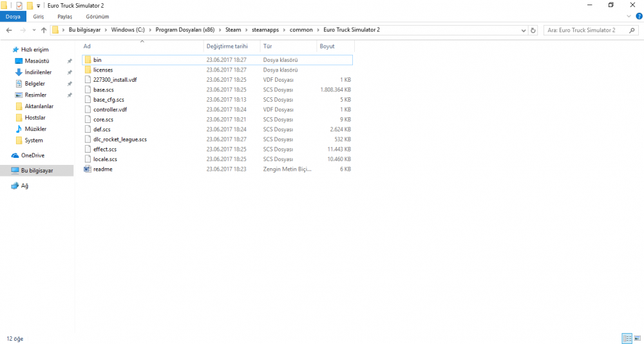Viewport: 644px width, 344px height.
Task: Switch to details view layout
Action: 627,338
